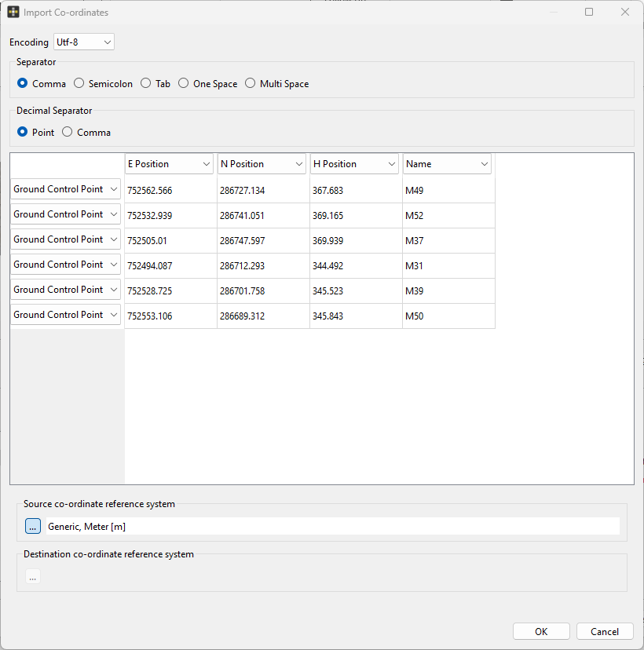Viewport: 644px width, 650px height.
Task: Select cell 752494.087
Action: pyautogui.click(x=171, y=265)
